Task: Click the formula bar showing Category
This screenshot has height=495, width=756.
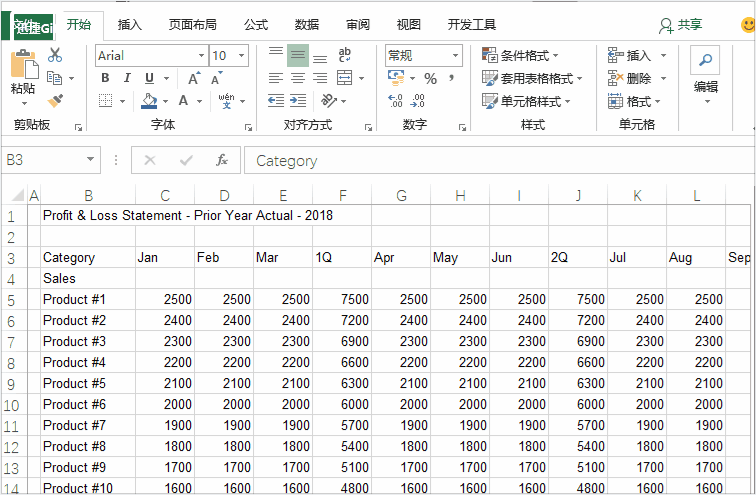Action: tap(499, 160)
